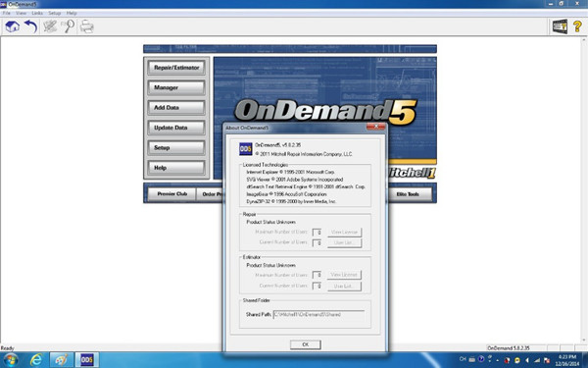Click the yellow question mark help icon
The height and width of the screenshot is (368, 588).
coord(577,26)
